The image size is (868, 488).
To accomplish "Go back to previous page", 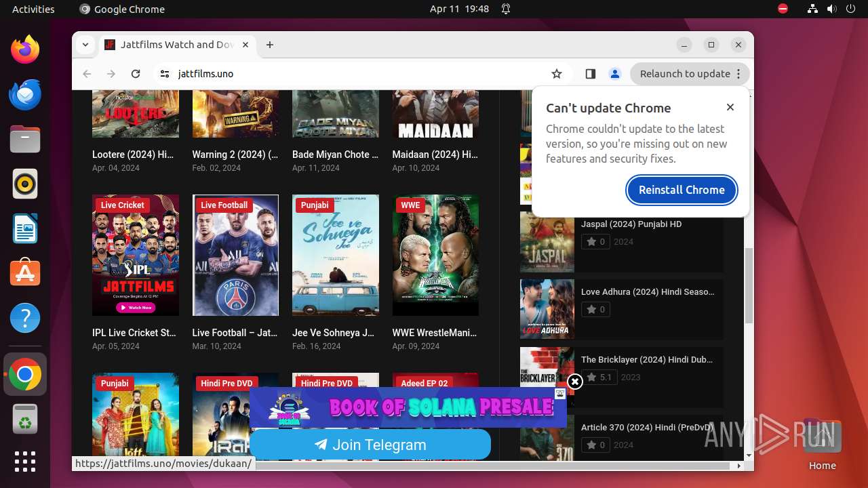I will click(87, 74).
